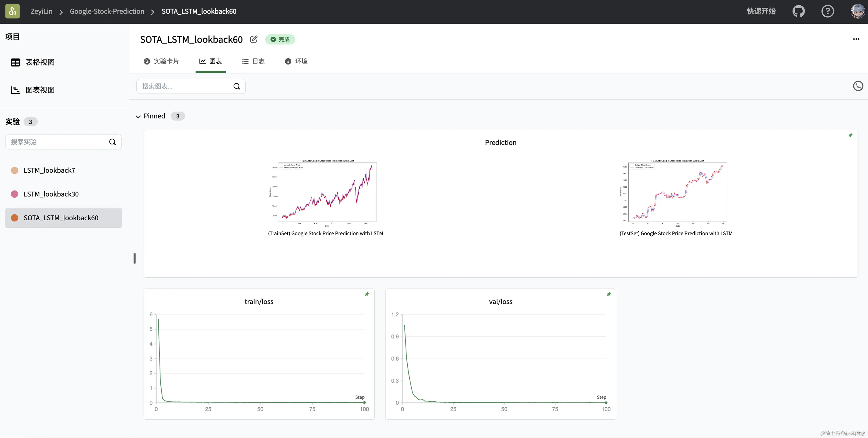Unpin the train/loss chart

367,294
